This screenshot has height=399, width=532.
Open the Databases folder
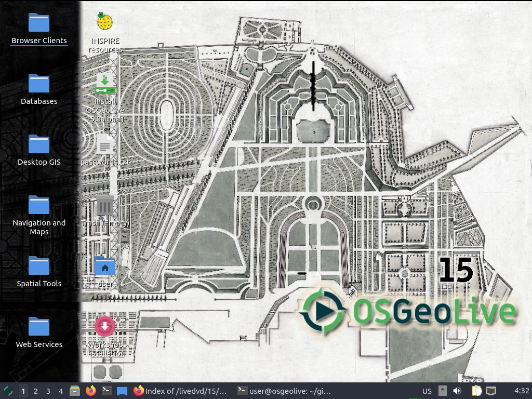(x=39, y=84)
